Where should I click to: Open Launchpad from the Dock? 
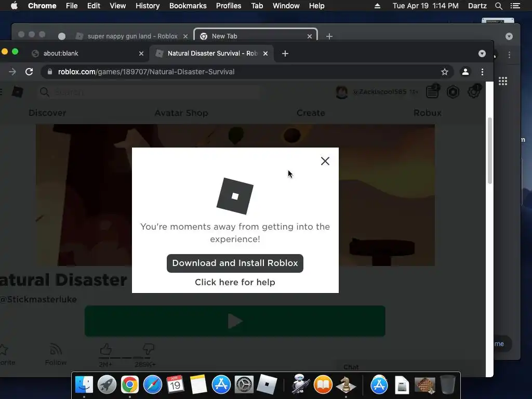[107, 385]
